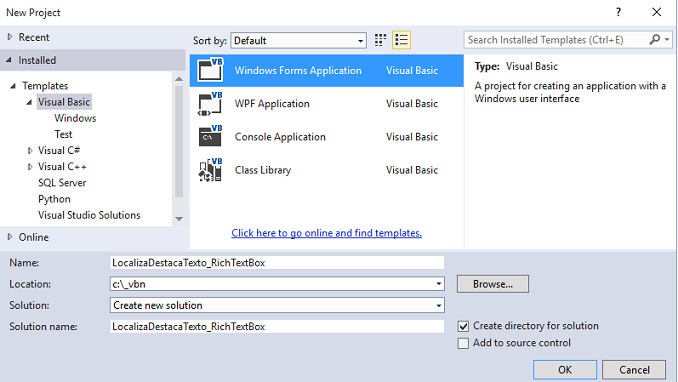This screenshot has height=382, width=678.
Task: Open search options dropdown arrow
Action: 667,40
